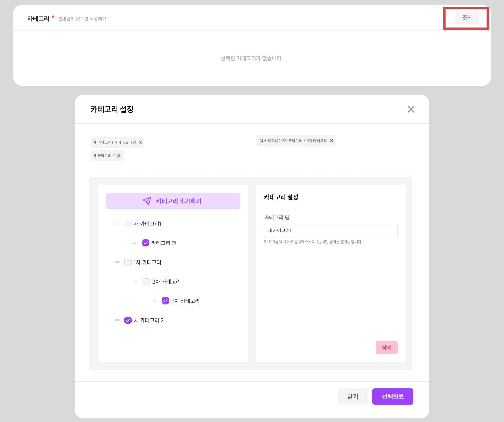Remove the '1차 카테고리 > 2차 카테고리 > 3차 카테고리' tag

332,141
